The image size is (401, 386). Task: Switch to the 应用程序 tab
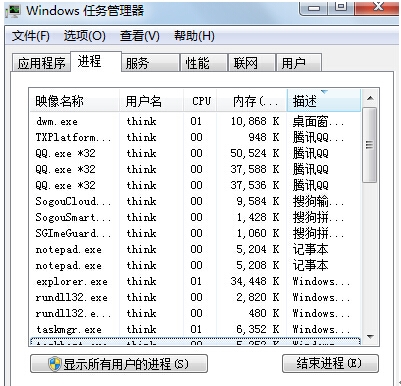[41, 63]
